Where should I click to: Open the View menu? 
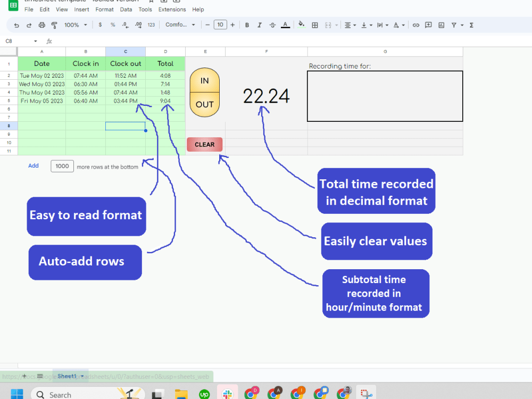point(62,10)
